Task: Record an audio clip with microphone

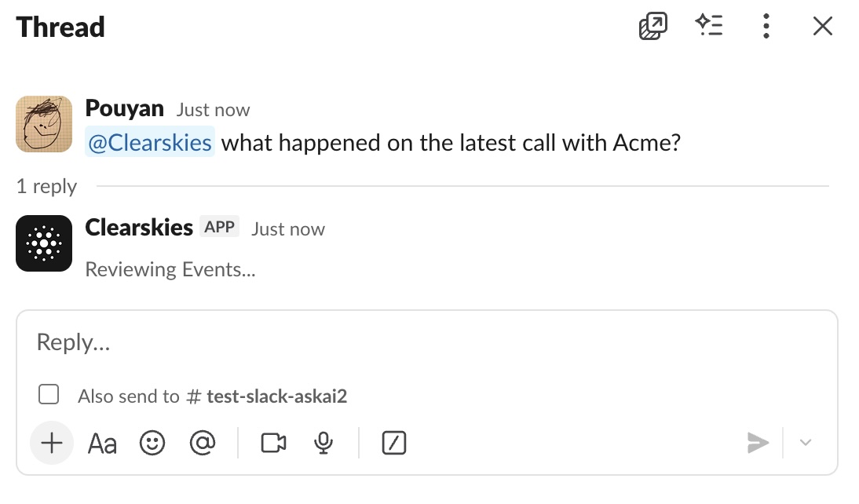Action: click(x=323, y=444)
